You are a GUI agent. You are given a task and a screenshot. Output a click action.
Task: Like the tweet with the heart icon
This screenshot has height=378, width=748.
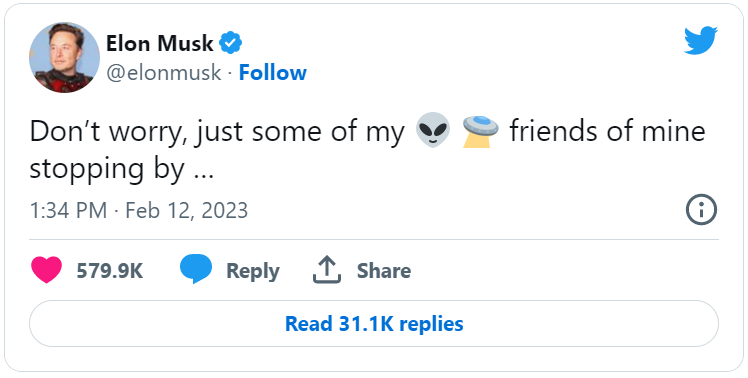[x=46, y=270]
